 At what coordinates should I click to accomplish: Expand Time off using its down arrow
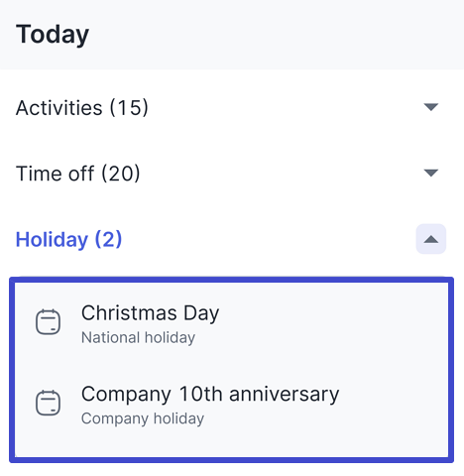click(431, 173)
